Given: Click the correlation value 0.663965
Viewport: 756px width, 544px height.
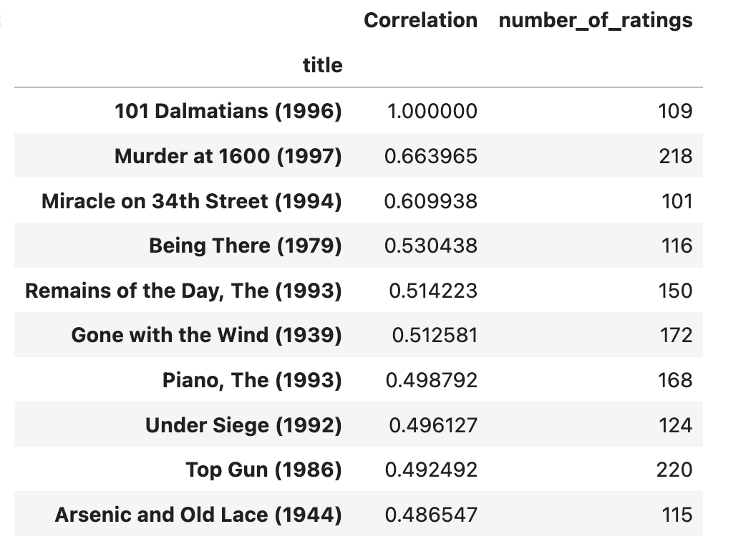Looking at the screenshot, I should point(430,156).
